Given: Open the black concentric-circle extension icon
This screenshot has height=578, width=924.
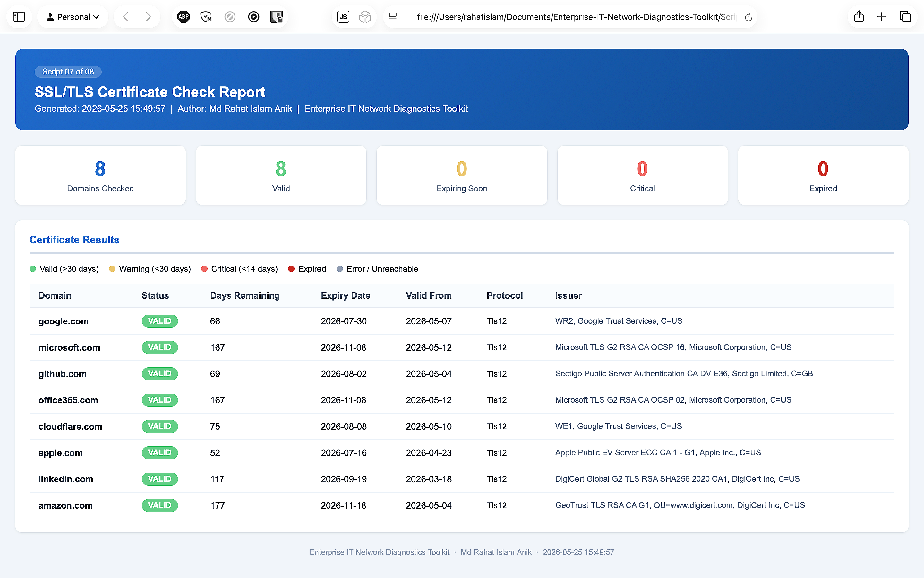Looking at the screenshot, I should 253,17.
